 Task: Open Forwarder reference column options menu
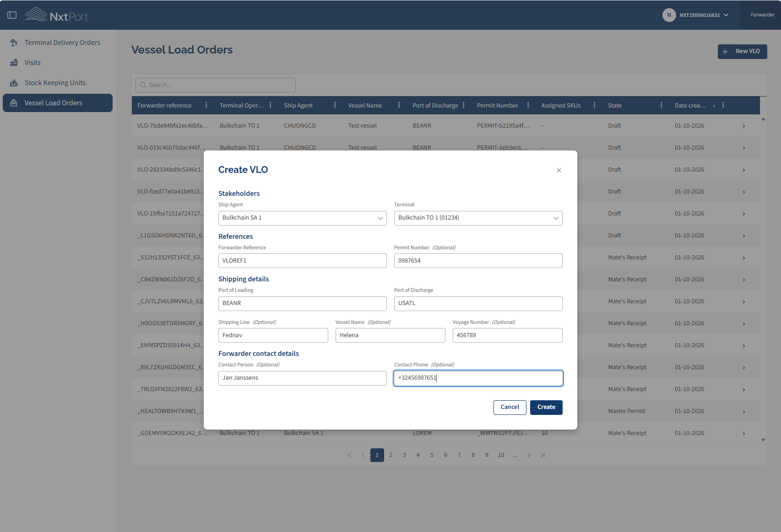click(x=206, y=105)
